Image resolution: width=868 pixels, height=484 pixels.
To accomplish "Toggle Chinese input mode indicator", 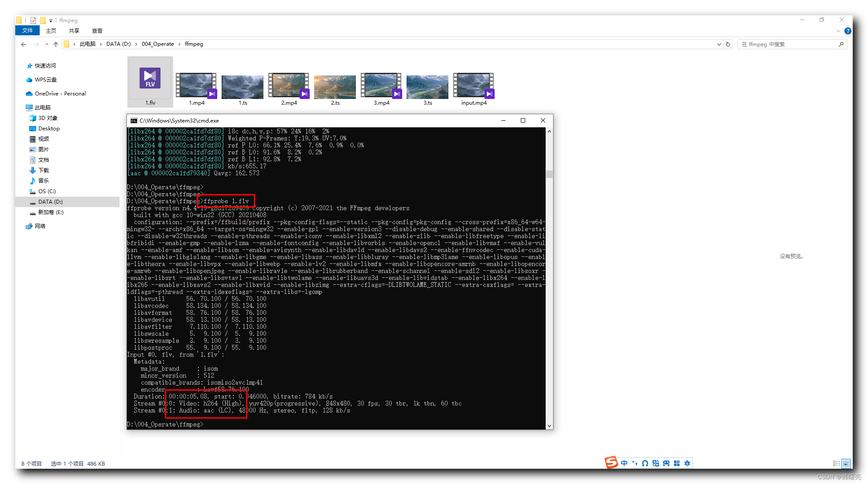I will [624, 463].
